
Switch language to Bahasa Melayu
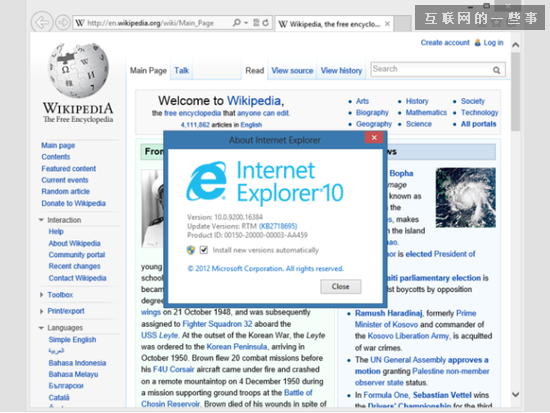pyautogui.click(x=73, y=374)
